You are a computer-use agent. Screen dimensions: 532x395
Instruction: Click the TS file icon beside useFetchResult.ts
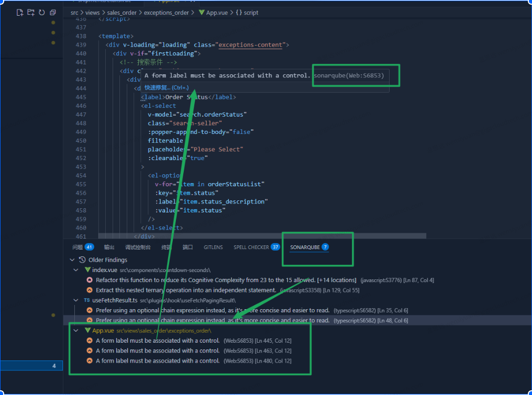pyautogui.click(x=86, y=300)
